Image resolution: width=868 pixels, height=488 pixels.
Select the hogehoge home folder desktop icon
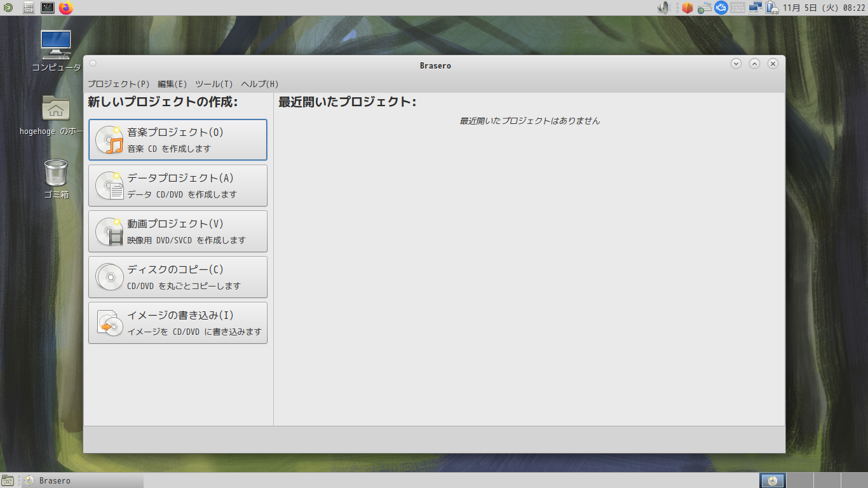51,116
